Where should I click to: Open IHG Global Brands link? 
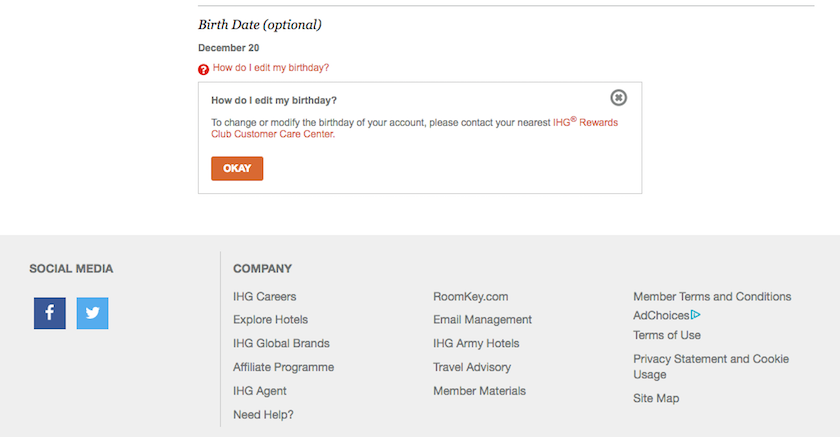[x=281, y=343]
